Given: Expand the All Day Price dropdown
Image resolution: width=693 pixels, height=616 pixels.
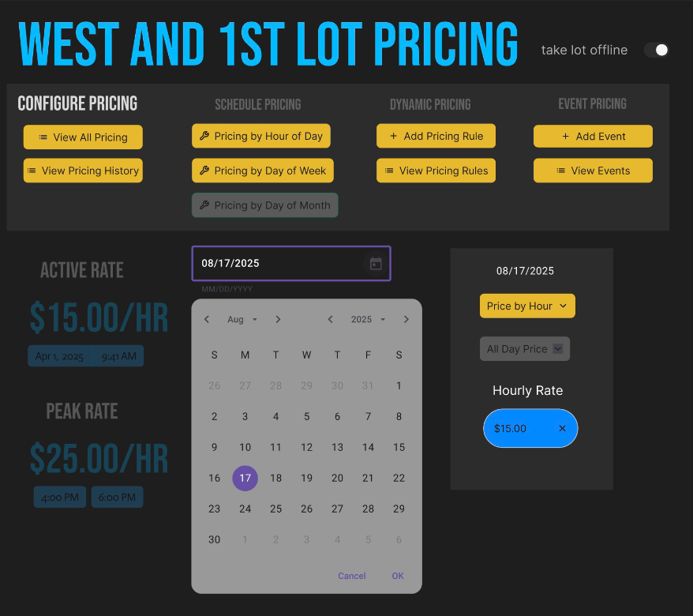Looking at the screenshot, I should coord(524,348).
